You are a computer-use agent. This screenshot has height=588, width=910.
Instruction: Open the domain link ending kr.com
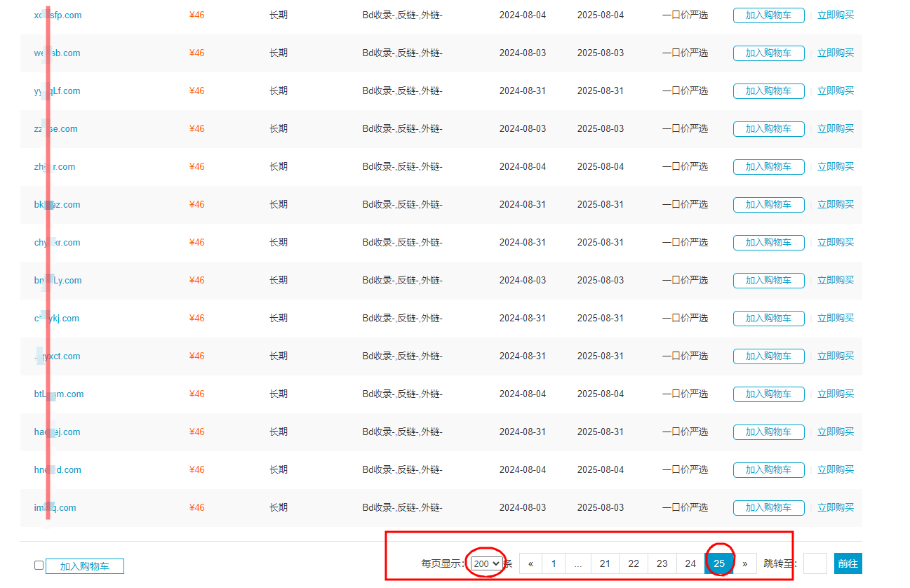pyautogui.click(x=57, y=242)
